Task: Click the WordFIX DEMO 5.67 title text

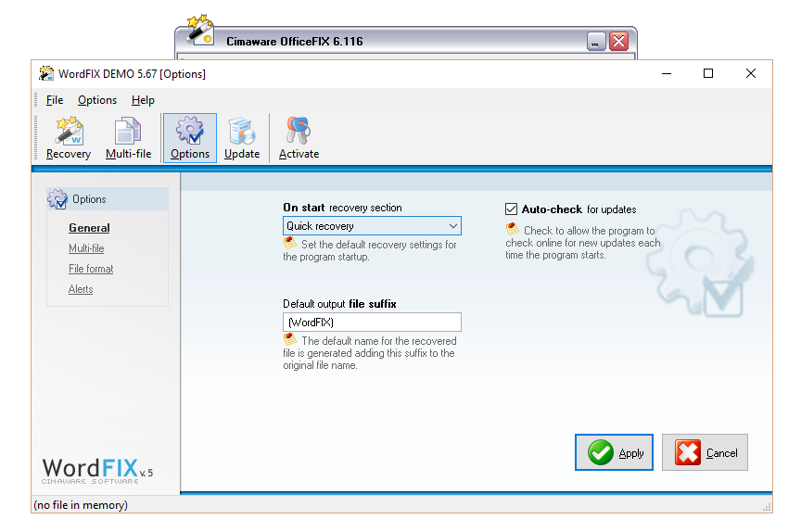Action: 132,74
